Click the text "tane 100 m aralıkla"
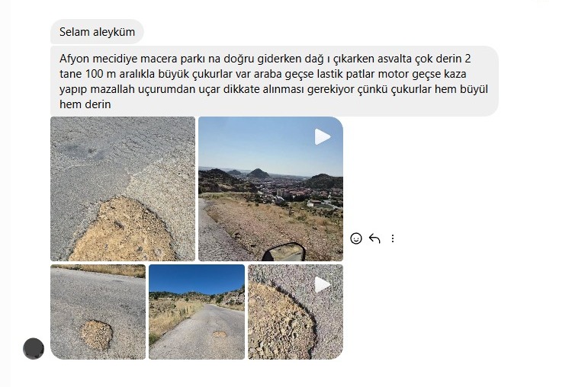 tap(107, 74)
